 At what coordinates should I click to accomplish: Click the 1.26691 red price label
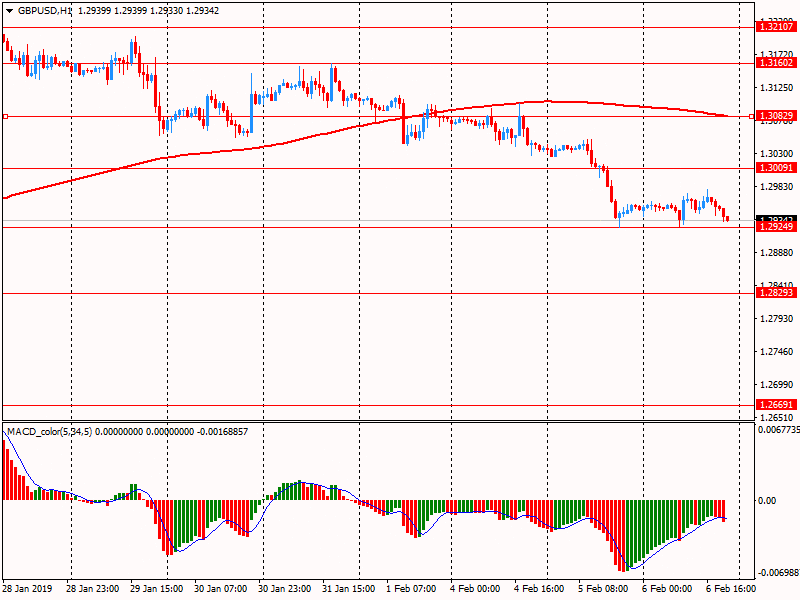[x=776, y=405]
